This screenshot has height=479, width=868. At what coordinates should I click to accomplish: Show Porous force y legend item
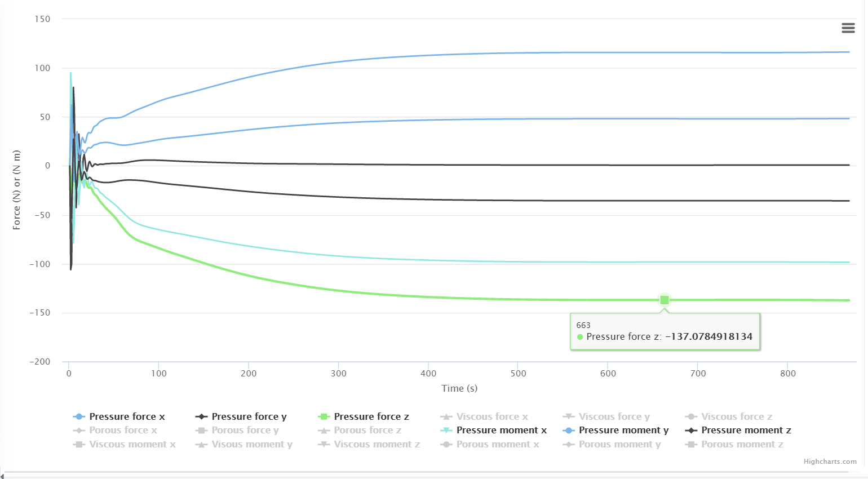[245, 431]
